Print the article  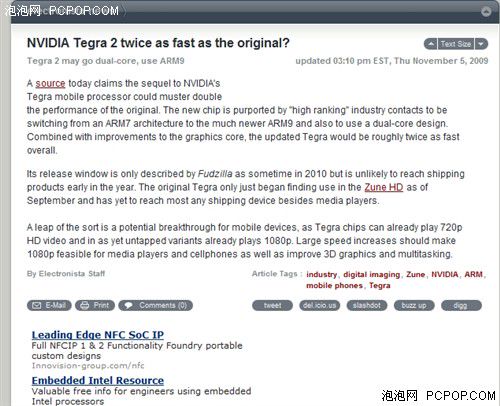(x=95, y=305)
